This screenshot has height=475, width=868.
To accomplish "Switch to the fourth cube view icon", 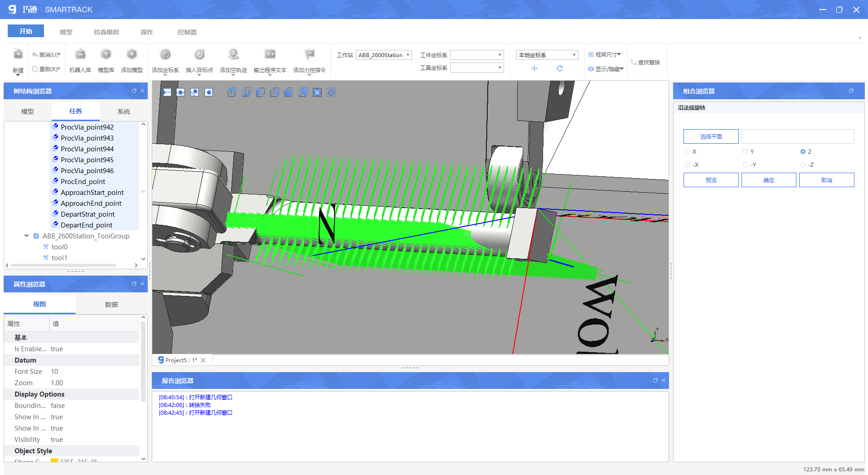I will (275, 92).
